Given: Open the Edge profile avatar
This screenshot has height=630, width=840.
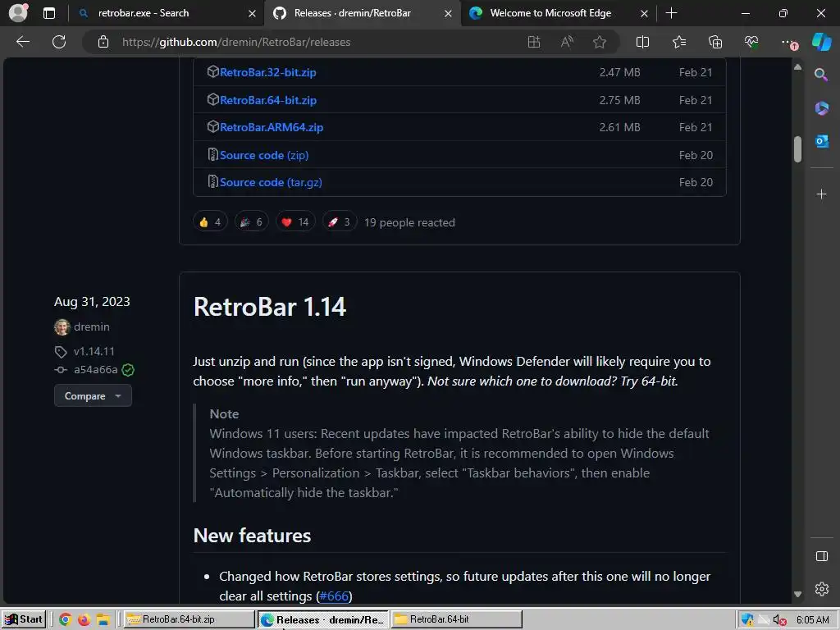Looking at the screenshot, I should (19, 13).
